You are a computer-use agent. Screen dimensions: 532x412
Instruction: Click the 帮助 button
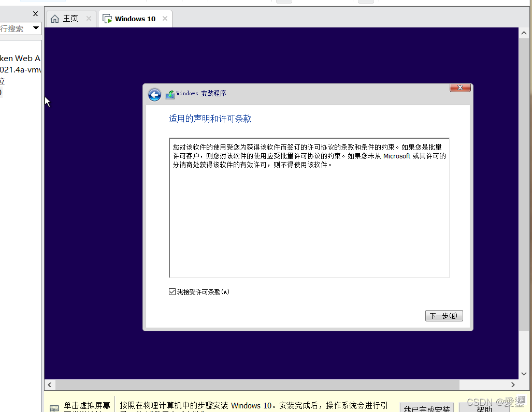(x=484, y=408)
